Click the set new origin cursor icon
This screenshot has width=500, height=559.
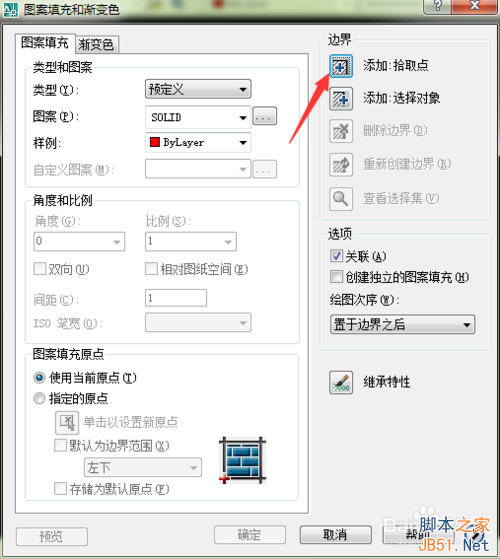67,422
